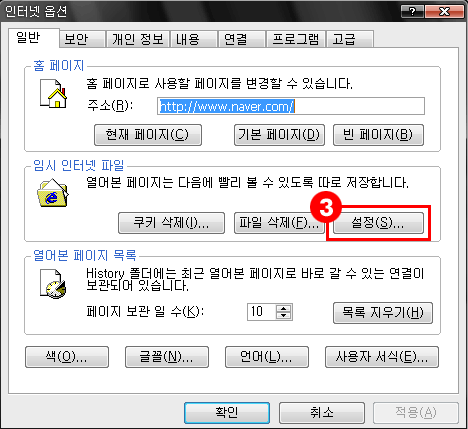Open the 개인 정보 tab
The image size is (468, 429).
point(138,39)
